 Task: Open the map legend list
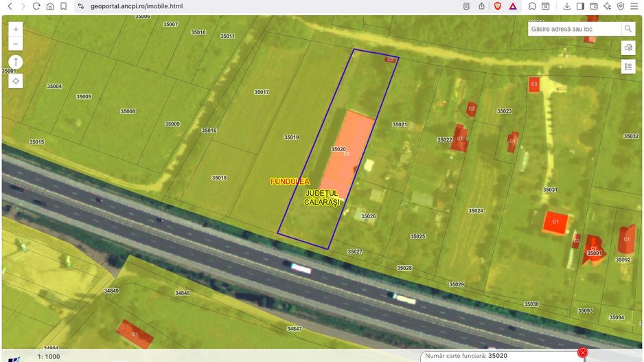click(628, 67)
